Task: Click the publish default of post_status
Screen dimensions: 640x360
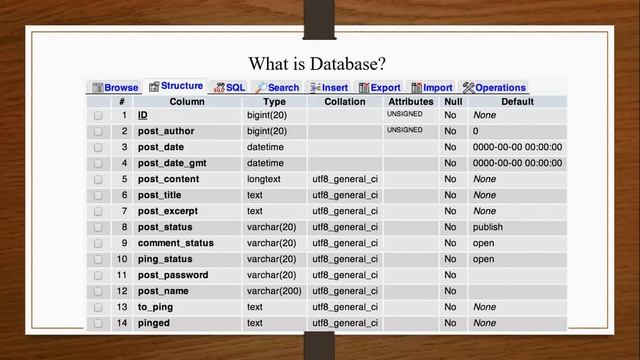Action: (488, 227)
